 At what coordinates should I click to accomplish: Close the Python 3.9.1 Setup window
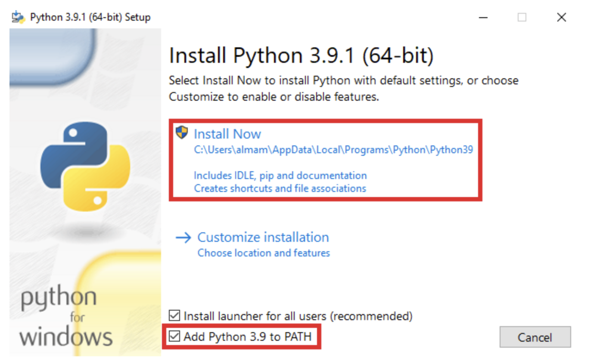tap(561, 17)
